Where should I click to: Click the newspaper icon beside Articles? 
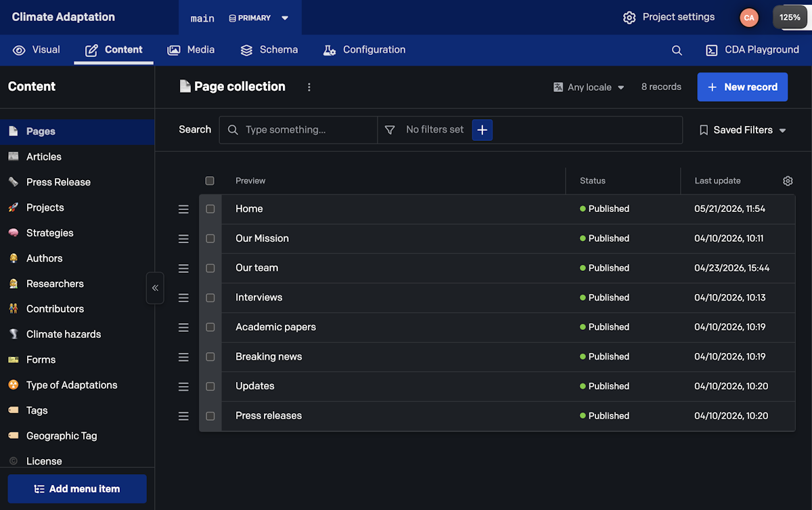tap(14, 156)
